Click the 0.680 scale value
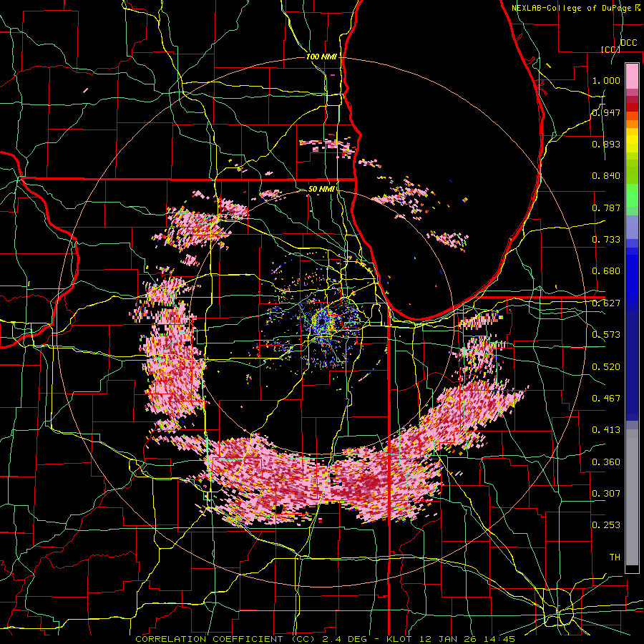This screenshot has width=644, height=644. point(606,271)
